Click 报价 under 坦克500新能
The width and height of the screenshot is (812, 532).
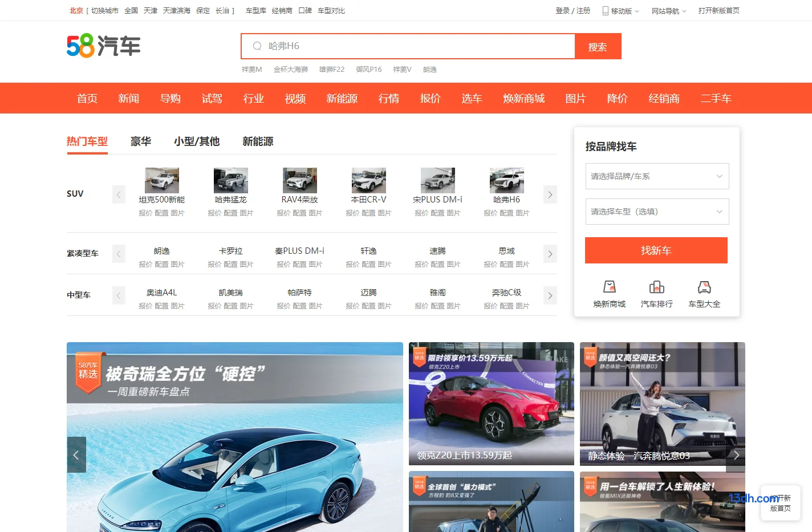tap(146, 213)
